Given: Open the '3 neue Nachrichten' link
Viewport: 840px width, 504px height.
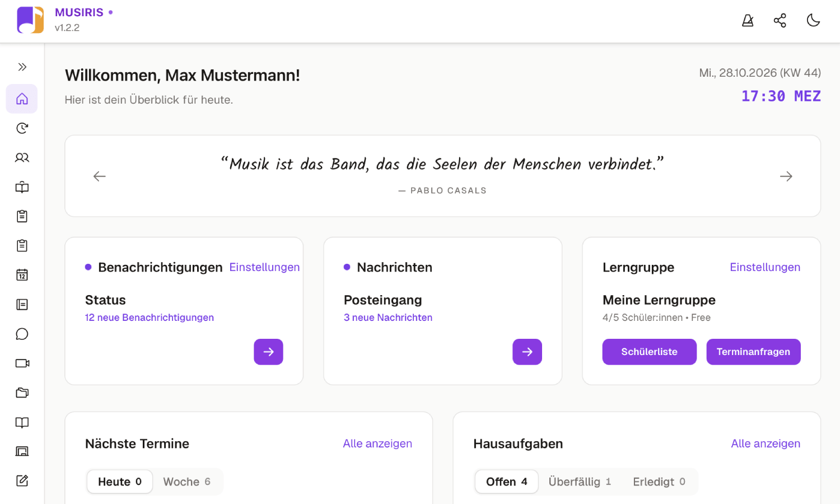Looking at the screenshot, I should (x=388, y=318).
